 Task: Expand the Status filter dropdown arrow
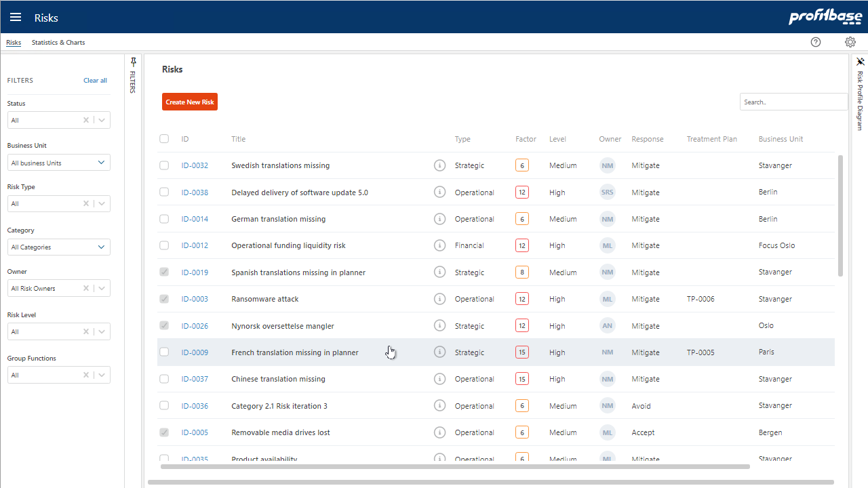click(102, 120)
